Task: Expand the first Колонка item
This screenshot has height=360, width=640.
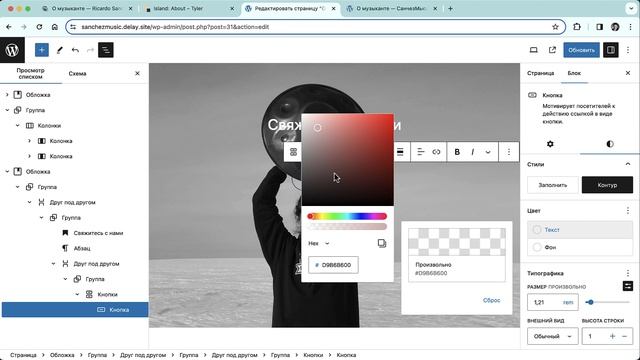Action: (x=29, y=141)
